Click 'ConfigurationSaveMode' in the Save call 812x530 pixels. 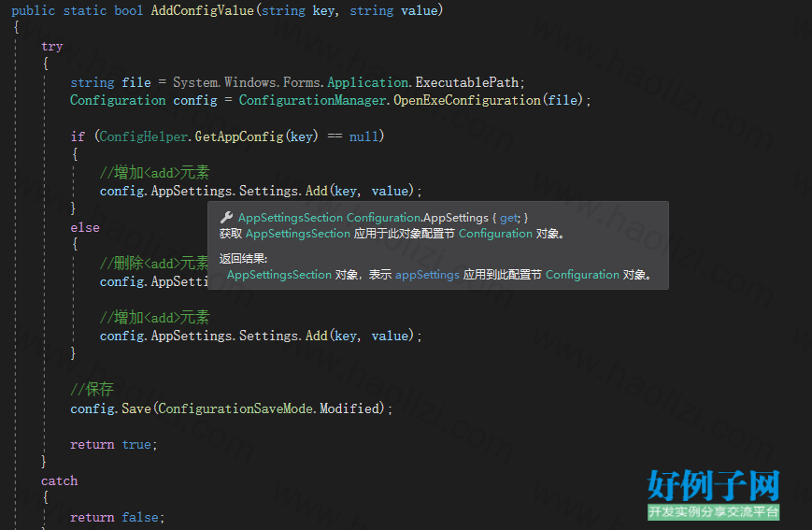(235, 408)
